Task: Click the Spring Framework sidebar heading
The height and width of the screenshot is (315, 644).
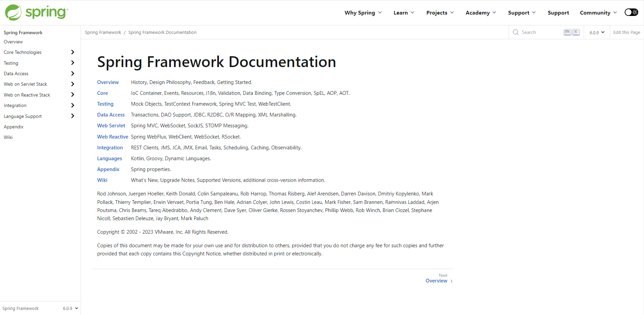Action: click(x=23, y=33)
